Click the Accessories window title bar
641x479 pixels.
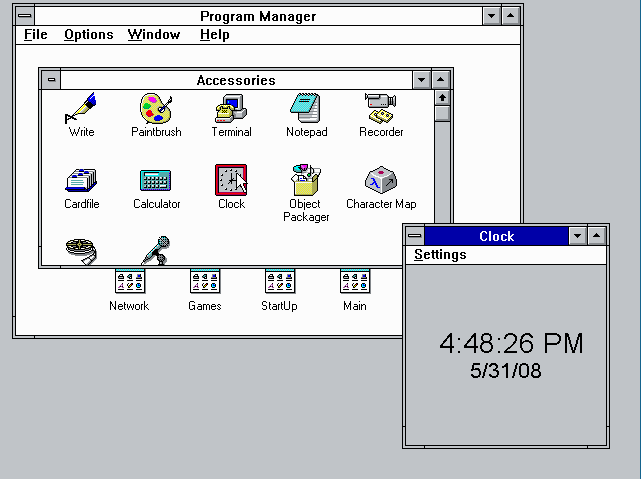click(x=236, y=80)
